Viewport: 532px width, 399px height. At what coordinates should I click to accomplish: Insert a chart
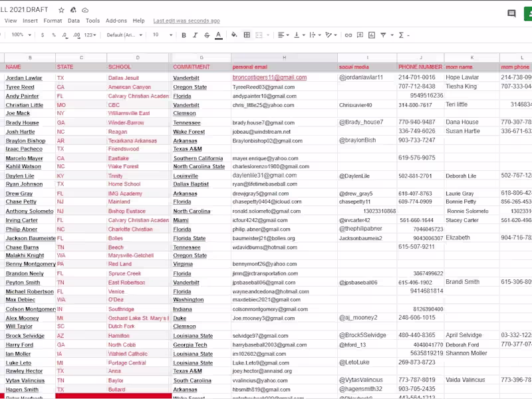[372, 35]
